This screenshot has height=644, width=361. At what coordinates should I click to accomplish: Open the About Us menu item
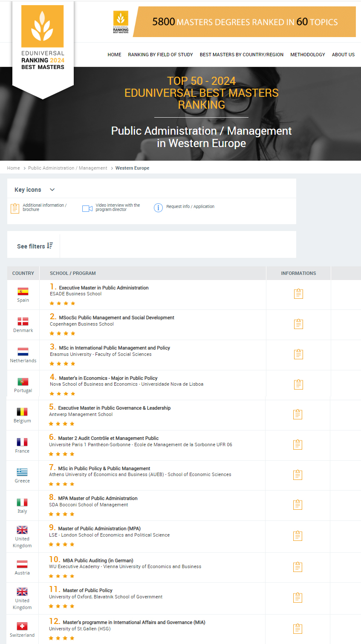(343, 55)
